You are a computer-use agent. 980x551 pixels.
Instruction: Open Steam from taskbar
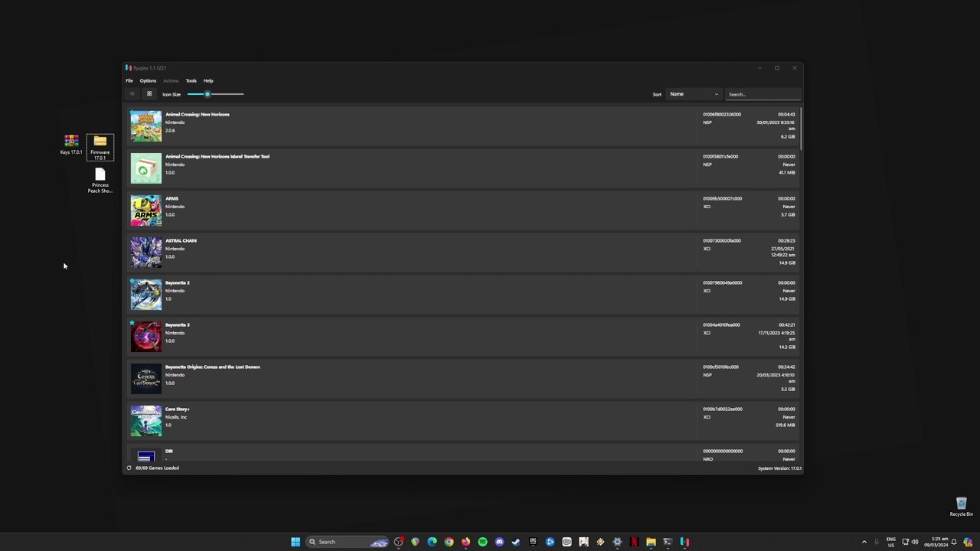point(516,542)
